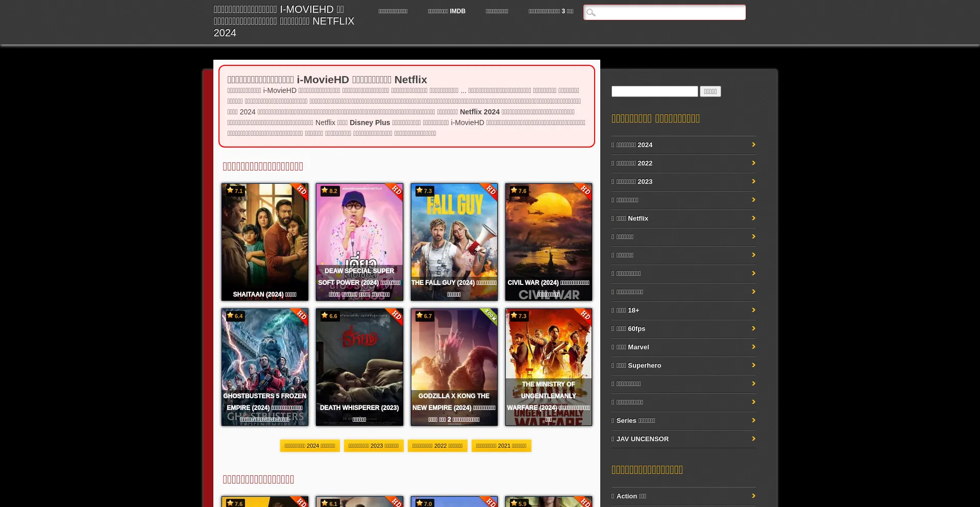Click the arrow on the 18+ category row
Image resolution: width=980 pixels, height=507 pixels.
[753, 310]
